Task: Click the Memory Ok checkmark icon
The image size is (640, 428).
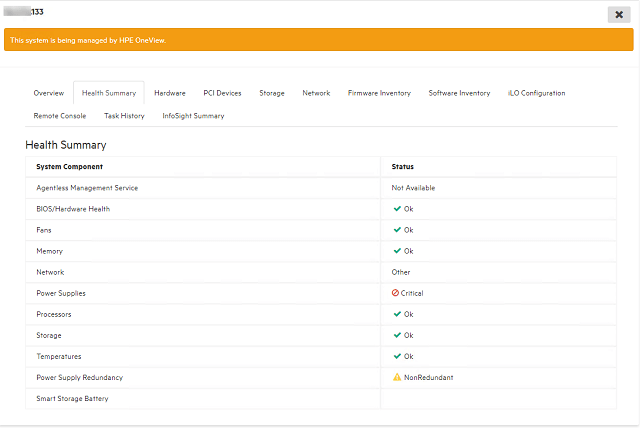Action: click(397, 251)
